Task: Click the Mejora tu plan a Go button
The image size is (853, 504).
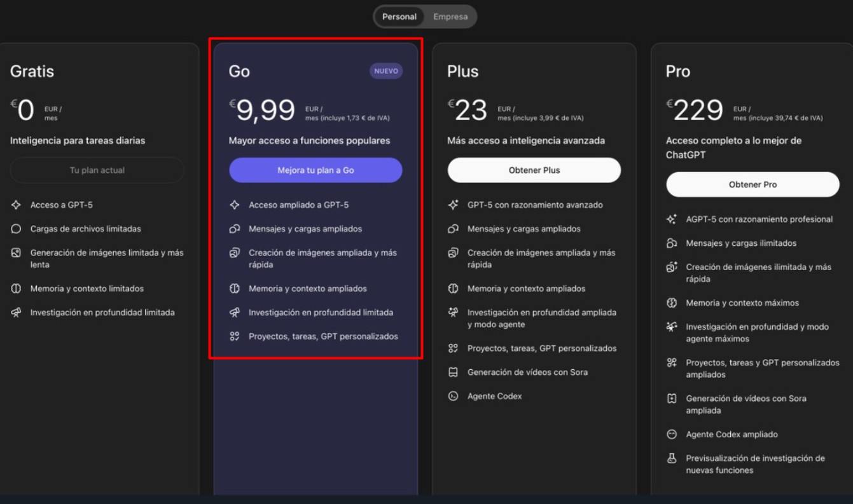Action: tap(316, 170)
